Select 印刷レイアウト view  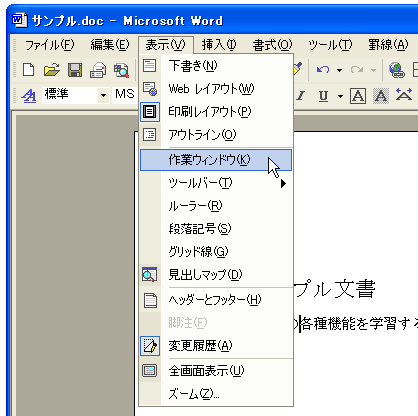tap(216, 112)
